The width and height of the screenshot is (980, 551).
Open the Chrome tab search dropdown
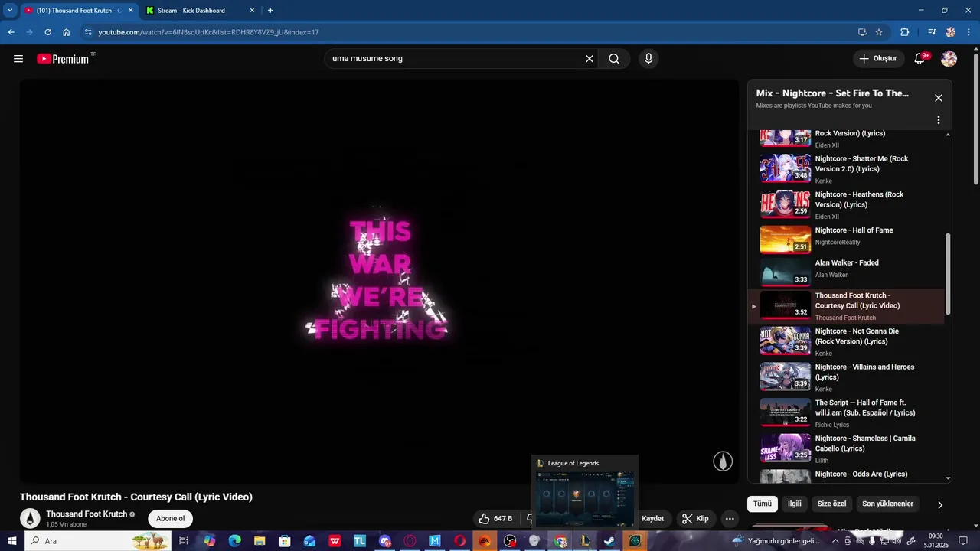pyautogui.click(x=10, y=11)
